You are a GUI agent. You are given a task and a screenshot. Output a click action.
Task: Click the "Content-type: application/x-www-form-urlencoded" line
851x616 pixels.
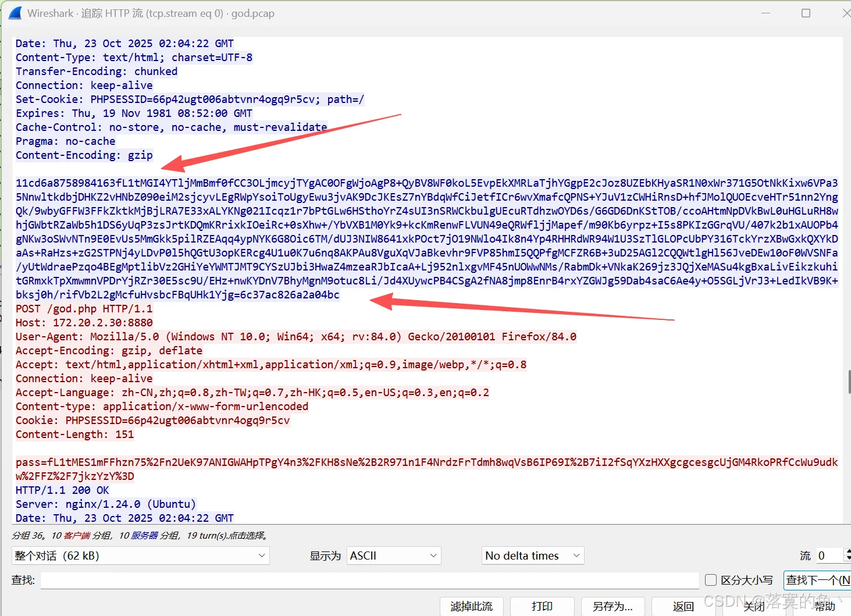pos(162,407)
